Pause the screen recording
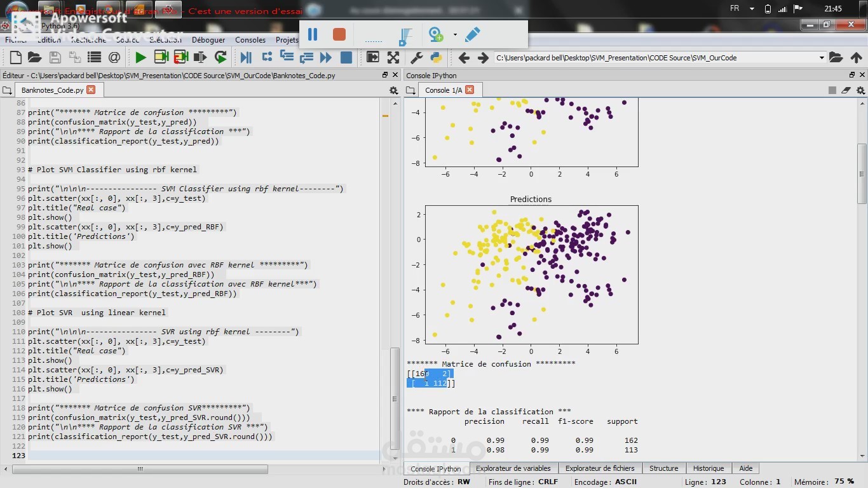The width and height of the screenshot is (868, 488). pos(313,34)
